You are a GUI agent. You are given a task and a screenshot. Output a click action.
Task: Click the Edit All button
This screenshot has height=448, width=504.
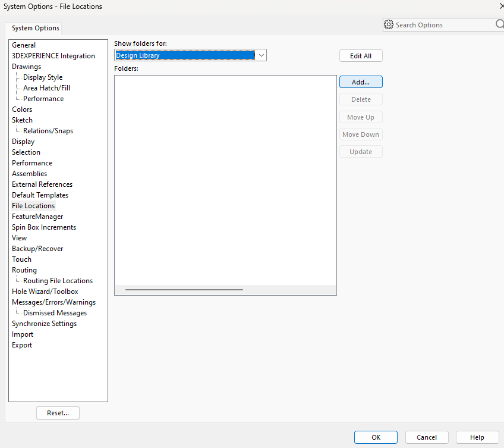(361, 56)
